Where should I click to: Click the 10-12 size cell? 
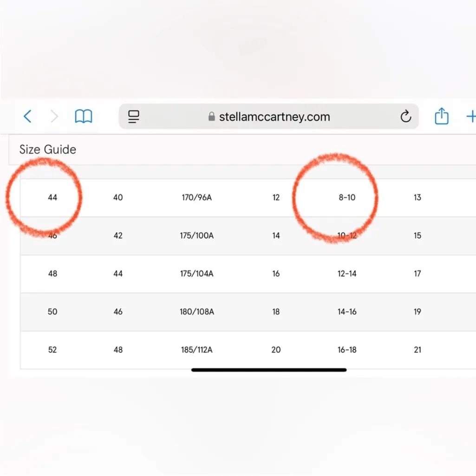(x=347, y=235)
